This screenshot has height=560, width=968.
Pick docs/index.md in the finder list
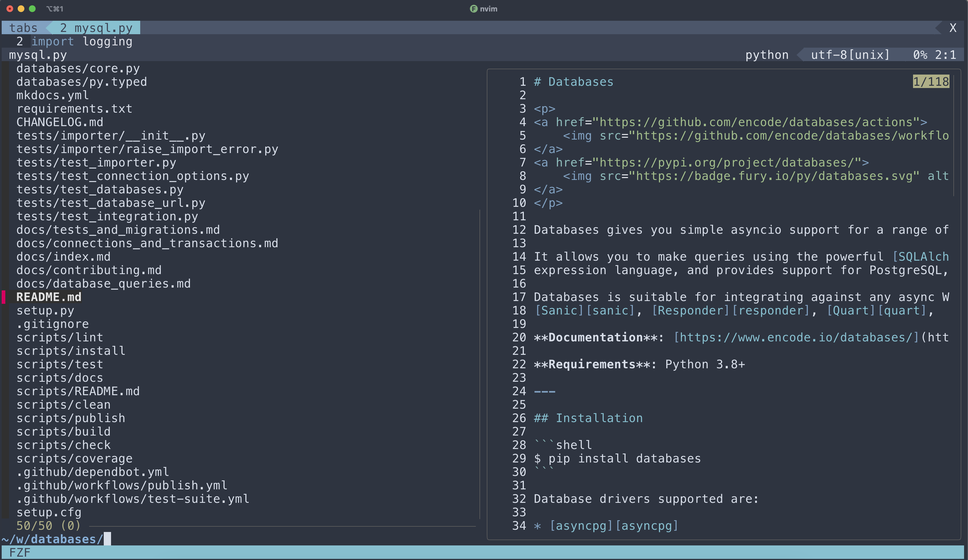63,257
